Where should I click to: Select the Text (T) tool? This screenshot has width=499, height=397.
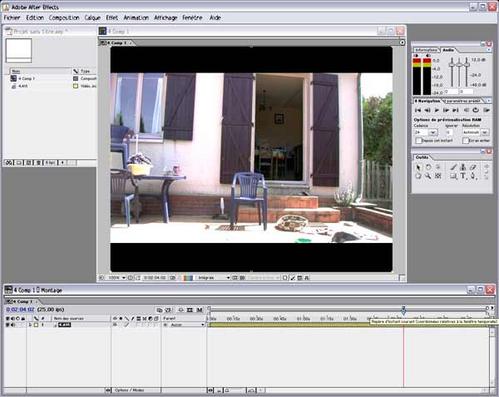463,176
